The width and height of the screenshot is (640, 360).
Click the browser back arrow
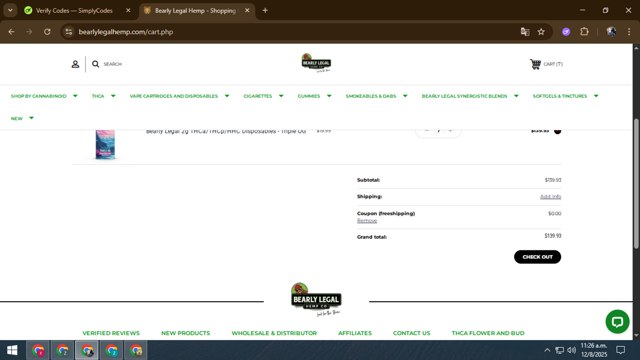point(11,32)
